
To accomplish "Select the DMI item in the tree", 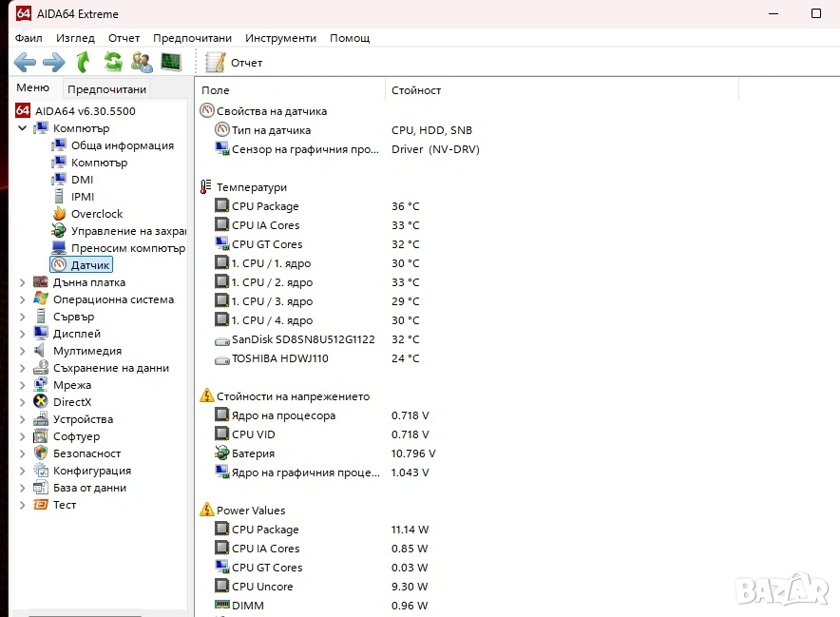I will click(x=82, y=180).
